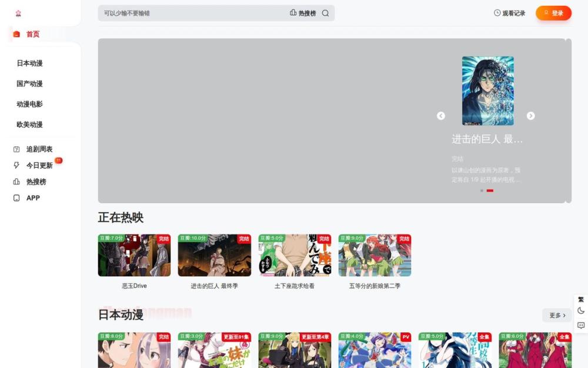
Task: Focus the search input field
Action: point(193,13)
